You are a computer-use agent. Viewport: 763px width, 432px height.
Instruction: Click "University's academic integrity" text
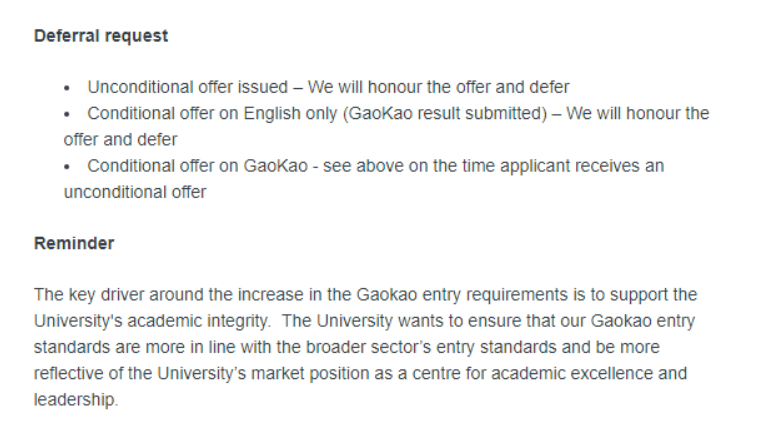[152, 321]
